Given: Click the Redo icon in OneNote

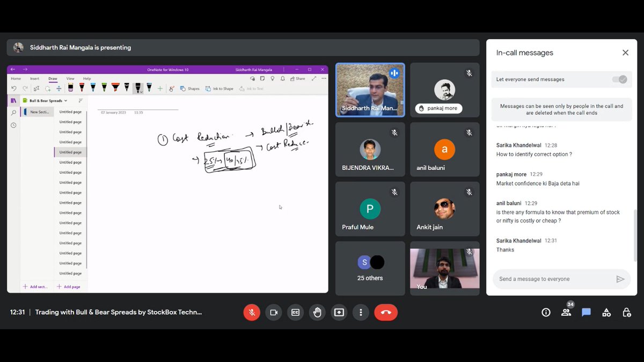Looking at the screenshot, I should click(25, 88).
